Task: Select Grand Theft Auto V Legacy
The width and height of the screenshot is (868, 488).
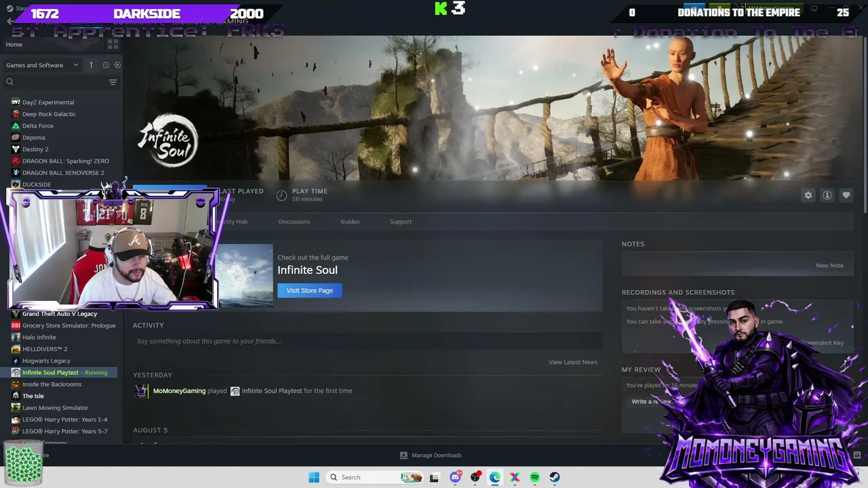Action: [60, 314]
